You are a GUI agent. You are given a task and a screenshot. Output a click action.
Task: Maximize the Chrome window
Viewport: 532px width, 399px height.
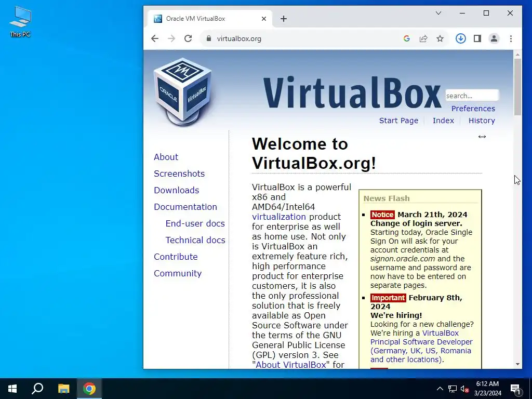486,13
